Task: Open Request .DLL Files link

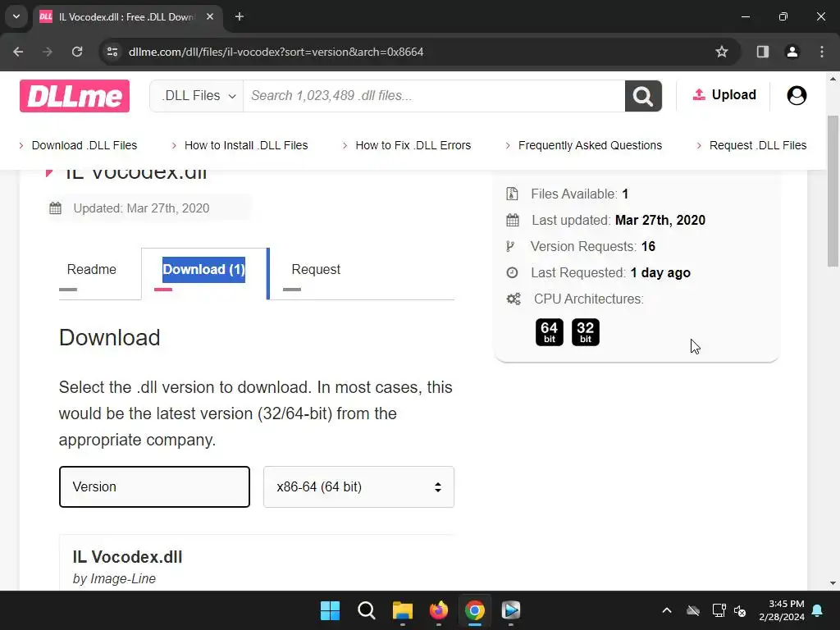Action: pos(757,145)
